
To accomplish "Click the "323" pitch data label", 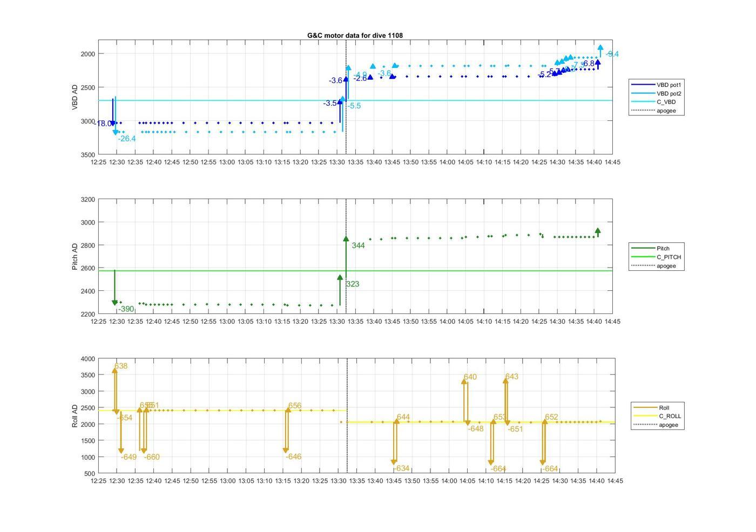I will (353, 284).
